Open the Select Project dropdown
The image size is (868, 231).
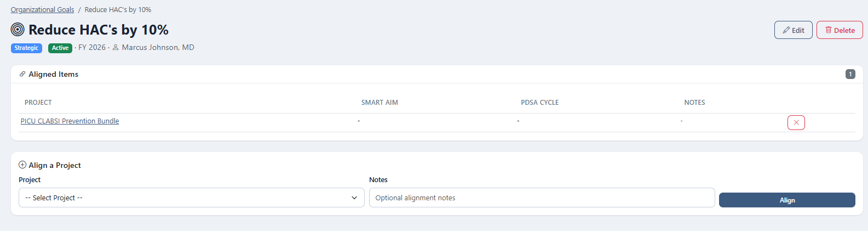click(192, 198)
